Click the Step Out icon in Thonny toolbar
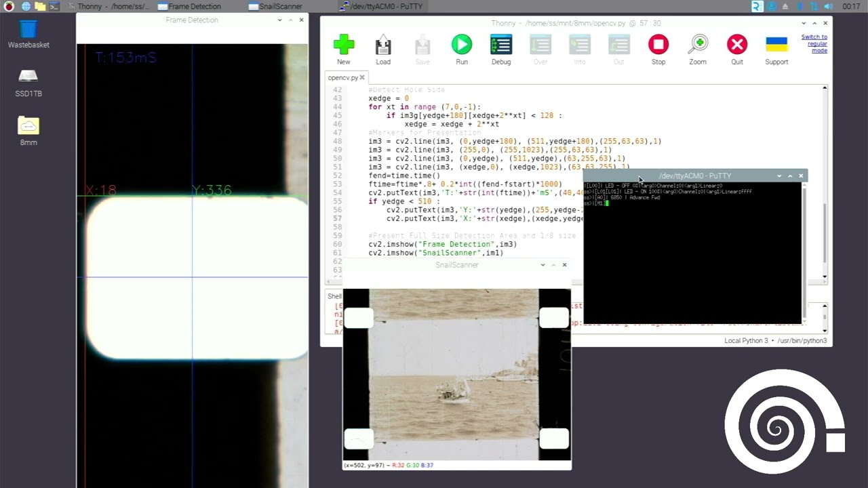Viewport: 868px width, 488px height. coord(619,45)
